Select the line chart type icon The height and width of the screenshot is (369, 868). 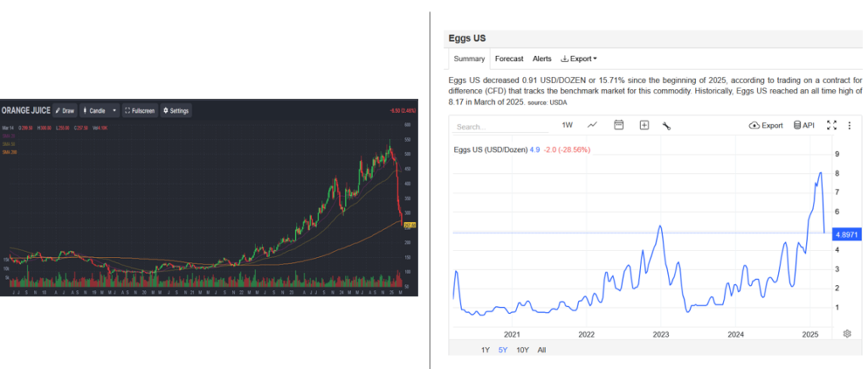593,126
